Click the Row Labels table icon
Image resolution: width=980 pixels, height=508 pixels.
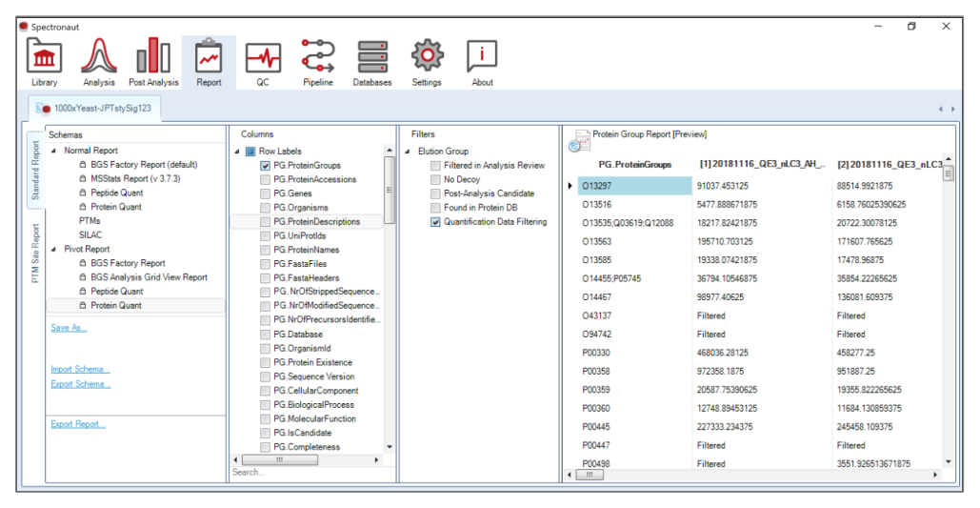[250, 152]
